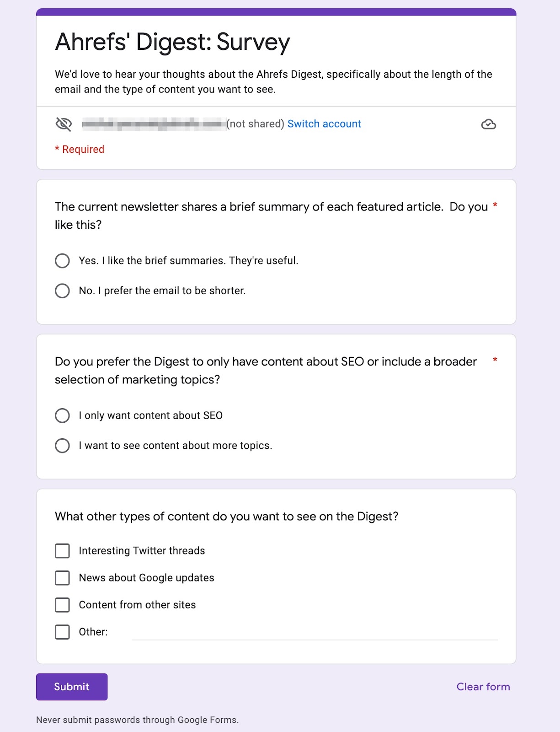Screen dimensions: 560x732
Task: Check "News about Google updates"
Action: click(x=62, y=578)
